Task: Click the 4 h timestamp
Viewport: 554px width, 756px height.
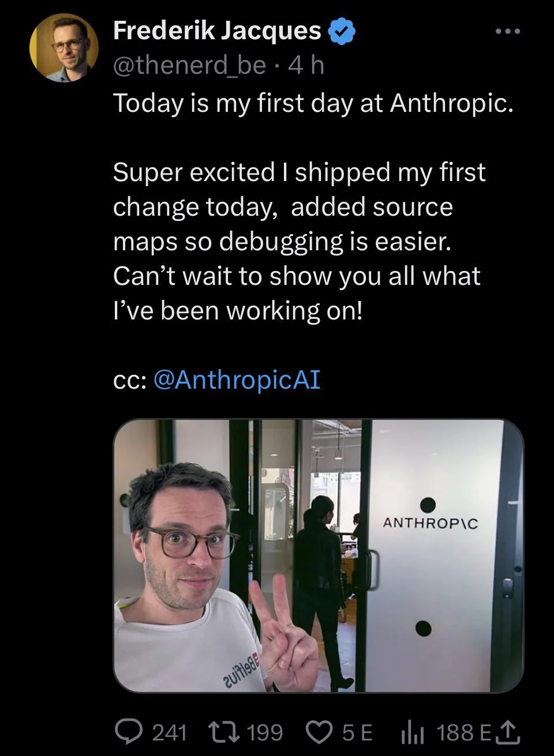Action: [306, 66]
